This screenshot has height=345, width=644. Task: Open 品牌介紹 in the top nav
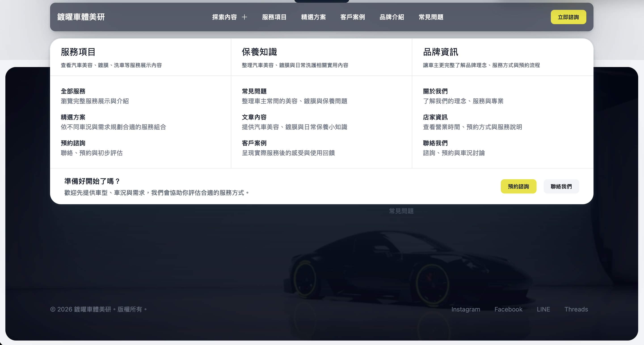392,17
